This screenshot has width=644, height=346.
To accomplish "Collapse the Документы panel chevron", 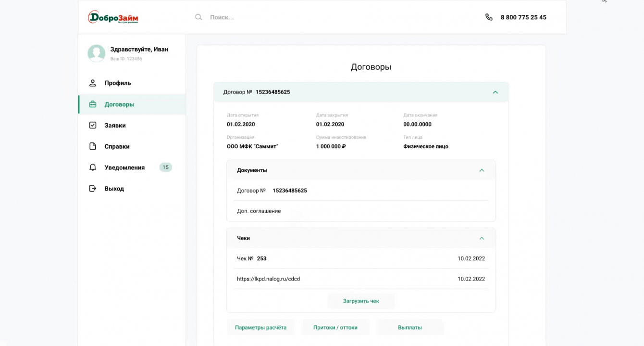I will coord(482,170).
